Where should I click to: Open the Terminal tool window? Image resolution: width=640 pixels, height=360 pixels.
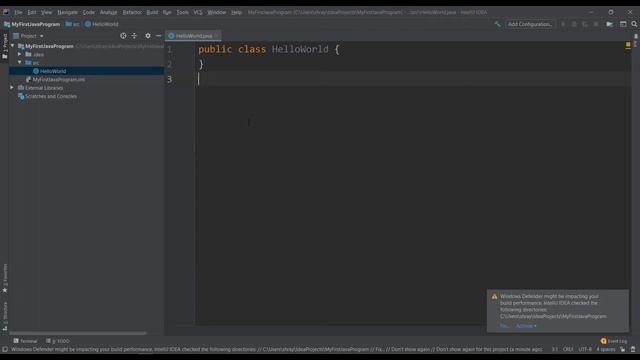point(25,341)
